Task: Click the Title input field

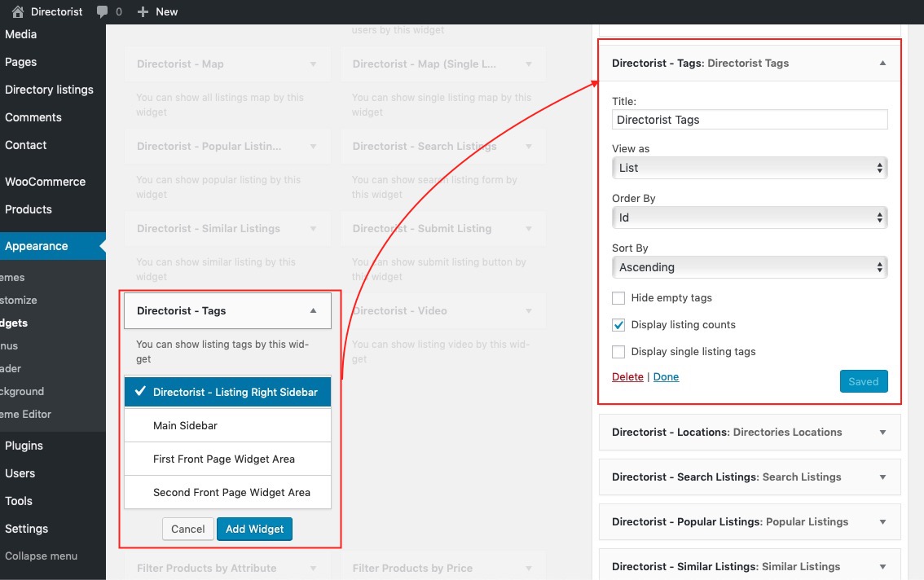Action: (750, 120)
